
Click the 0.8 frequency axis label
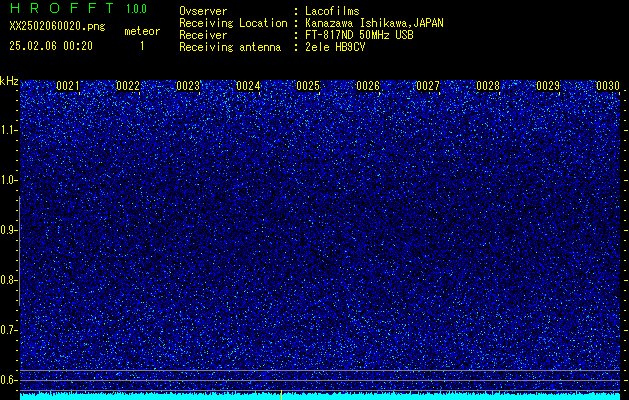(x=8, y=280)
